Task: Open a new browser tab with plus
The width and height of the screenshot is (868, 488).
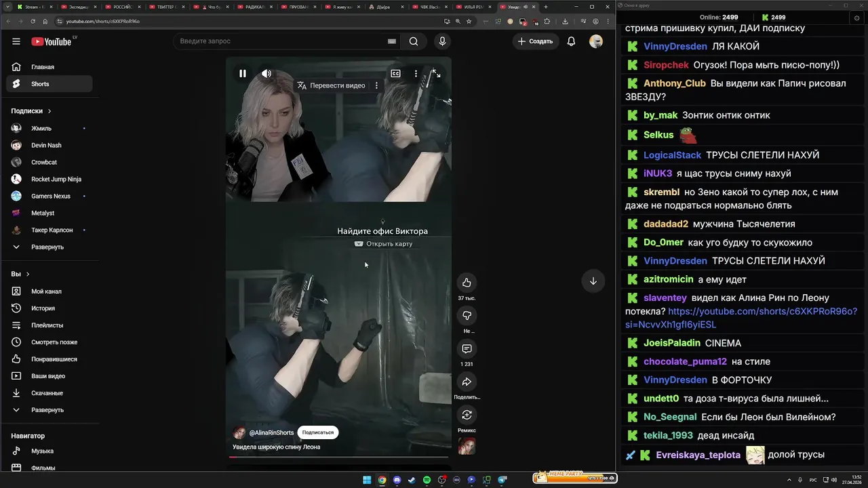Action: 545,7
